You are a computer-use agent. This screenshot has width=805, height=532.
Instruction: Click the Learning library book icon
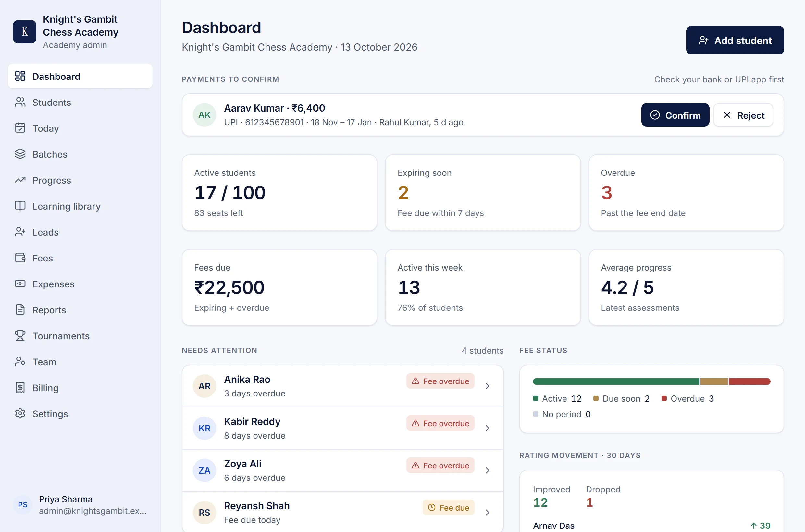[x=20, y=206]
